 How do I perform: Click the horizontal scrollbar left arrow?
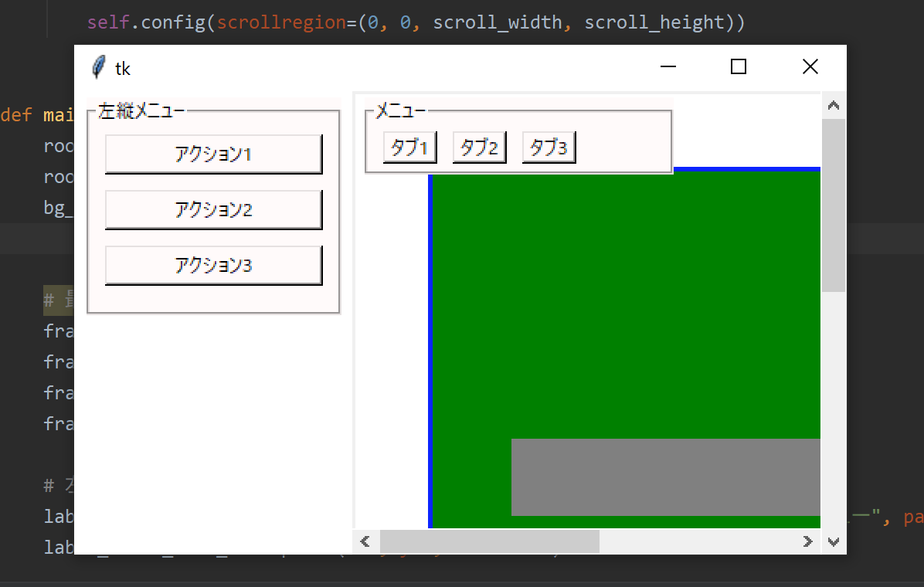point(365,541)
